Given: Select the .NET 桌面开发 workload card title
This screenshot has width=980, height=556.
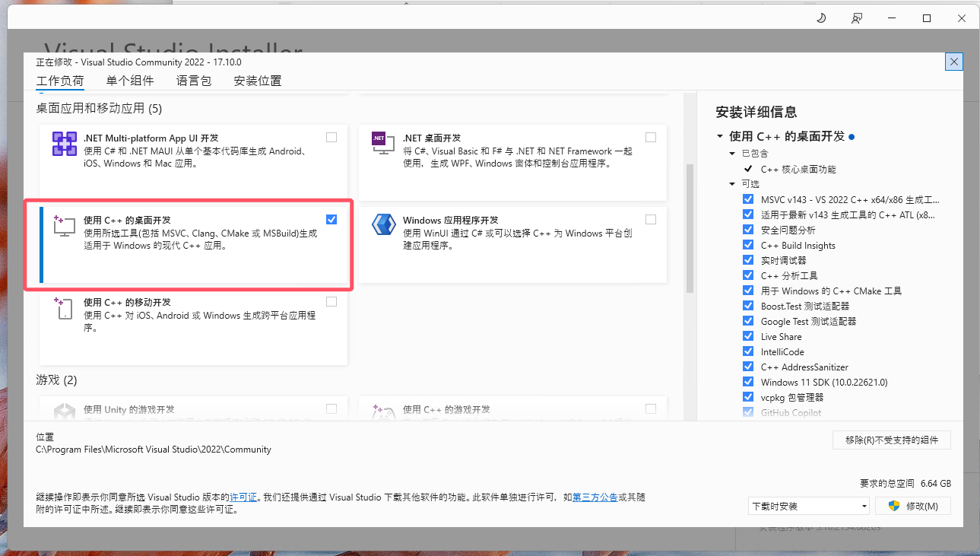Looking at the screenshot, I should [432, 138].
